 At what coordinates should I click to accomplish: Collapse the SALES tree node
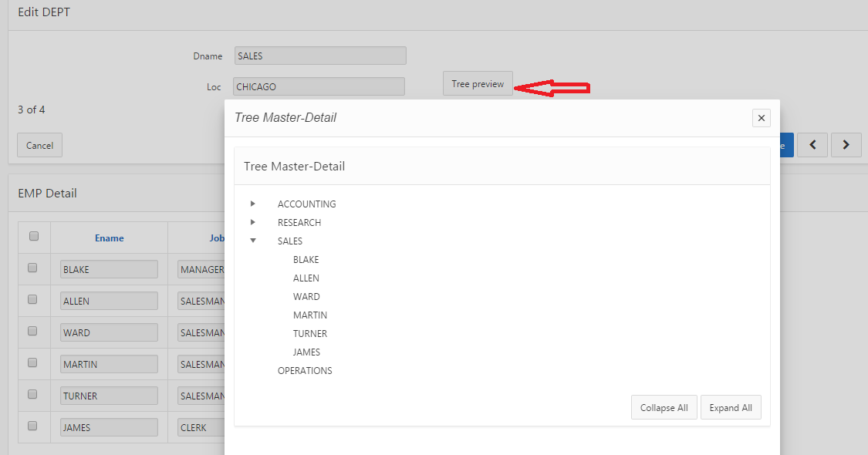[254, 241]
